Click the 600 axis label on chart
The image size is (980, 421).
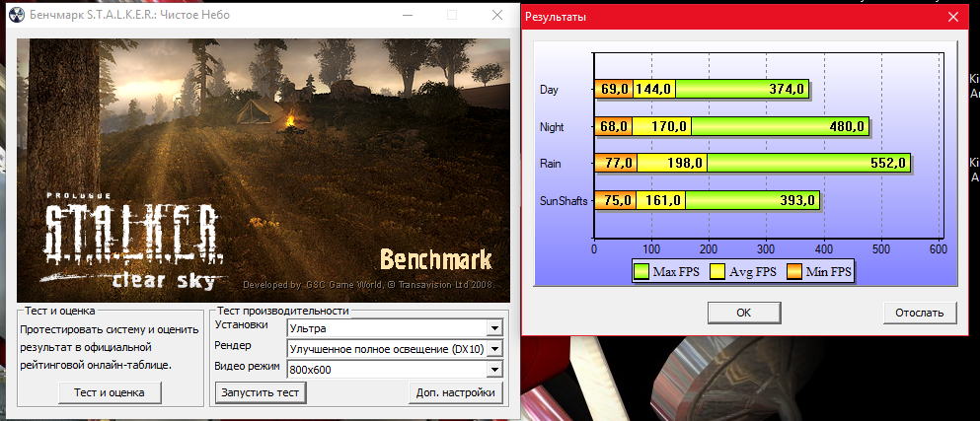(x=939, y=248)
